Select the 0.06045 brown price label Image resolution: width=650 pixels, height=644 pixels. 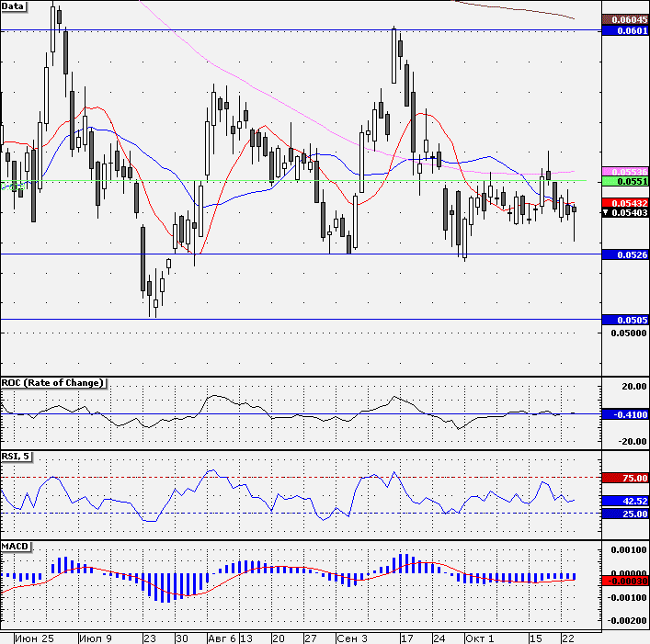[x=625, y=20]
